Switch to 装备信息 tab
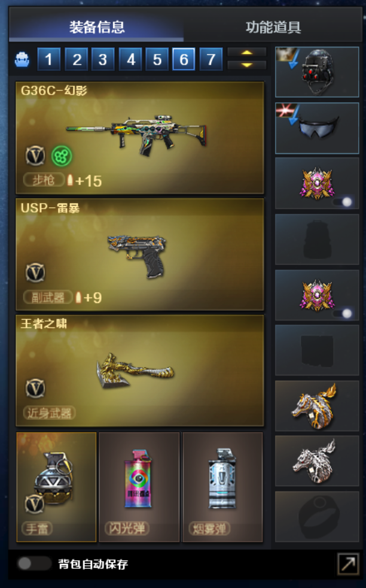The image size is (366, 588). click(x=97, y=27)
